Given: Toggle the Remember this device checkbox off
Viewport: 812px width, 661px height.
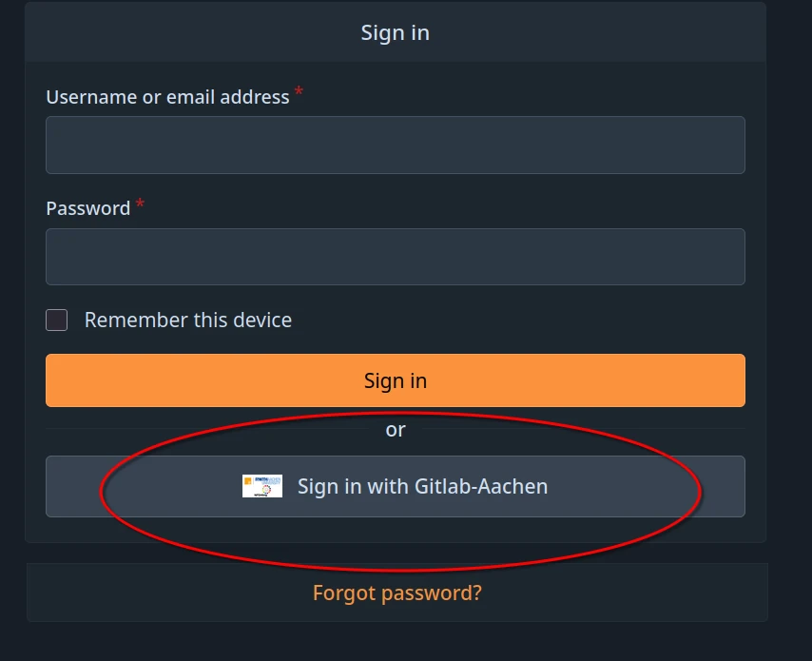Looking at the screenshot, I should pyautogui.click(x=56, y=320).
